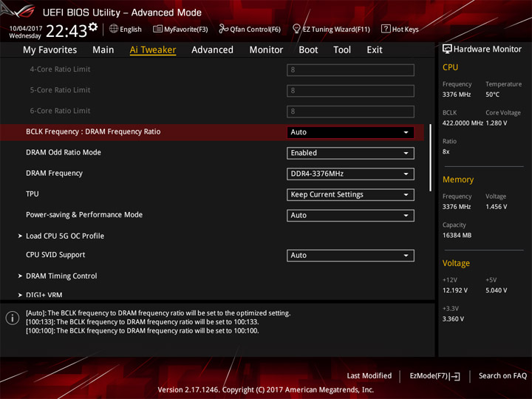
Task: Click the 10/04/2017 Wednesday date
Action: [25, 32]
